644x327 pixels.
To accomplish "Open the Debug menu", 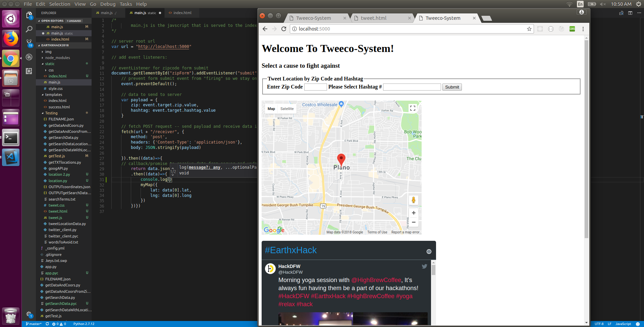I will pyautogui.click(x=108, y=4).
